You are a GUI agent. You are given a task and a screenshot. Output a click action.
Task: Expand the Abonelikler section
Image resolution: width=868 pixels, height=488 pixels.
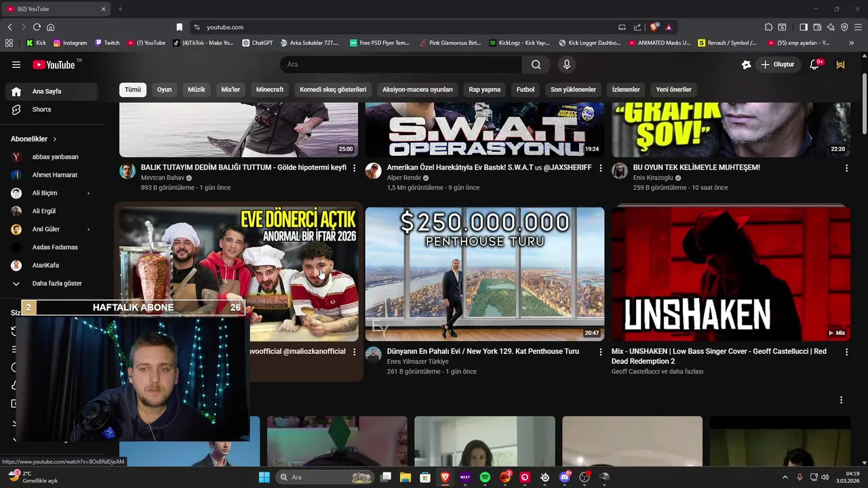pos(34,139)
